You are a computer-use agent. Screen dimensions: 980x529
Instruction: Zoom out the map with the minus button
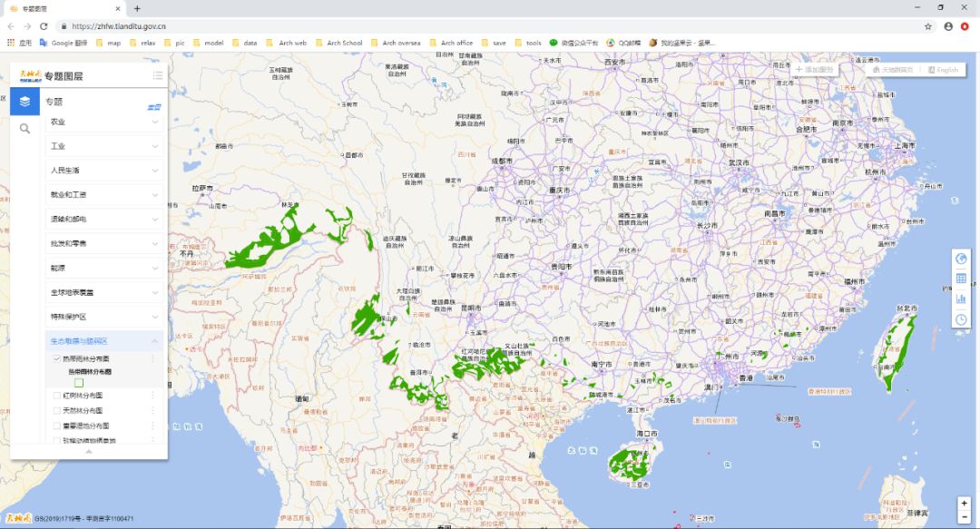(964, 516)
